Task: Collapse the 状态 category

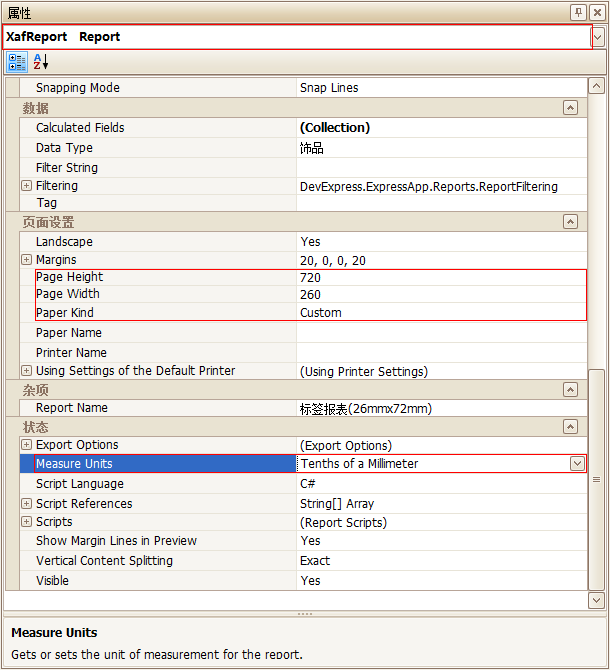Action: [570, 427]
